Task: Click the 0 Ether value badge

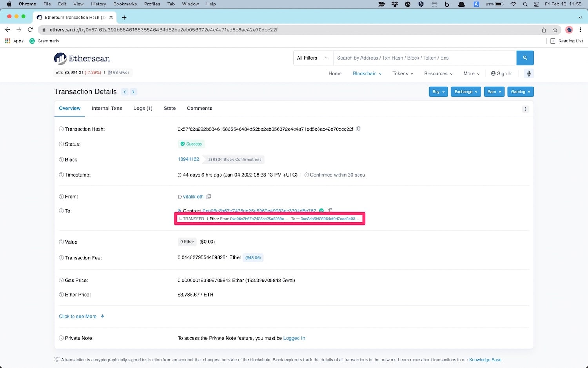Action: pyautogui.click(x=187, y=242)
